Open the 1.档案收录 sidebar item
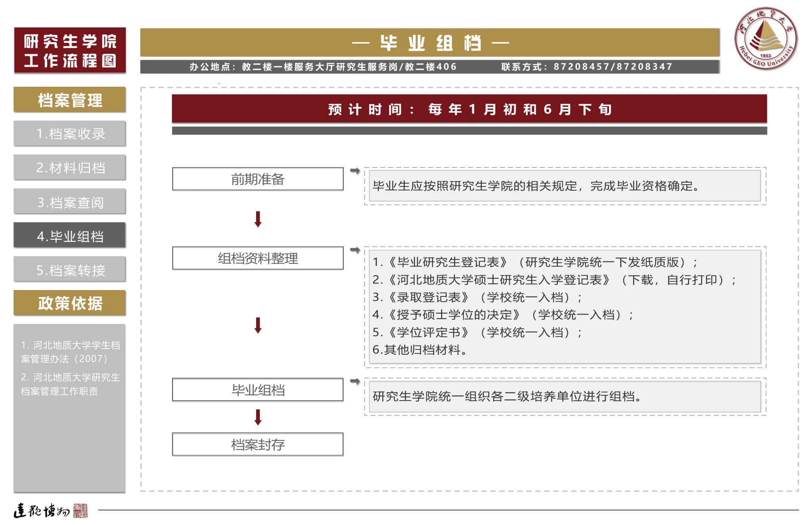Viewport: 812px width, 525px height. pyautogui.click(x=70, y=134)
